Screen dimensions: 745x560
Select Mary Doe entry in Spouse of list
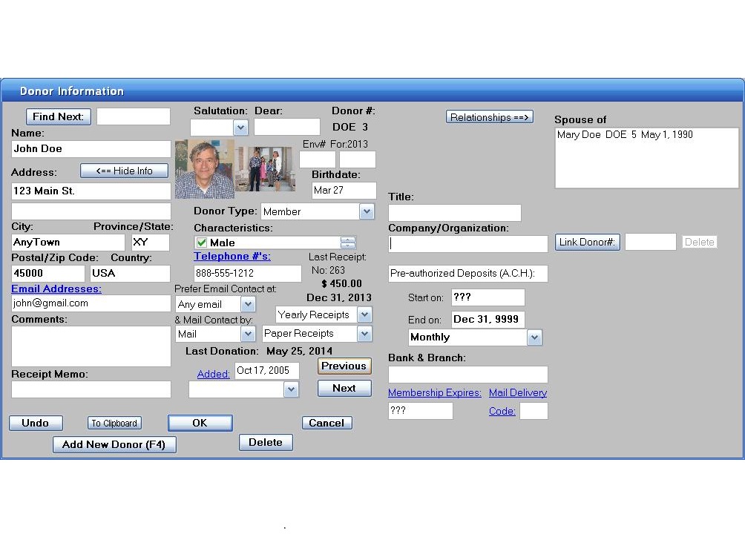(625, 134)
